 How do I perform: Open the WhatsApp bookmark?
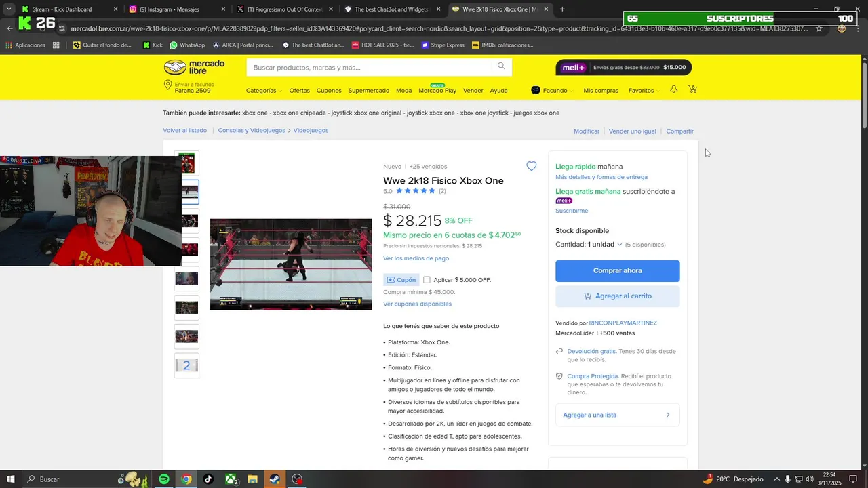(x=187, y=45)
